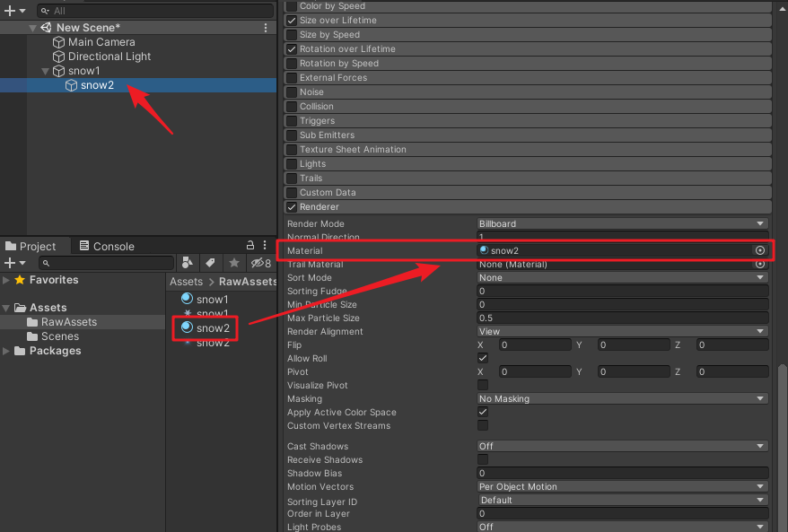Click the Search by Type filter icon
Viewport: 788px width, 532px height.
(187, 263)
